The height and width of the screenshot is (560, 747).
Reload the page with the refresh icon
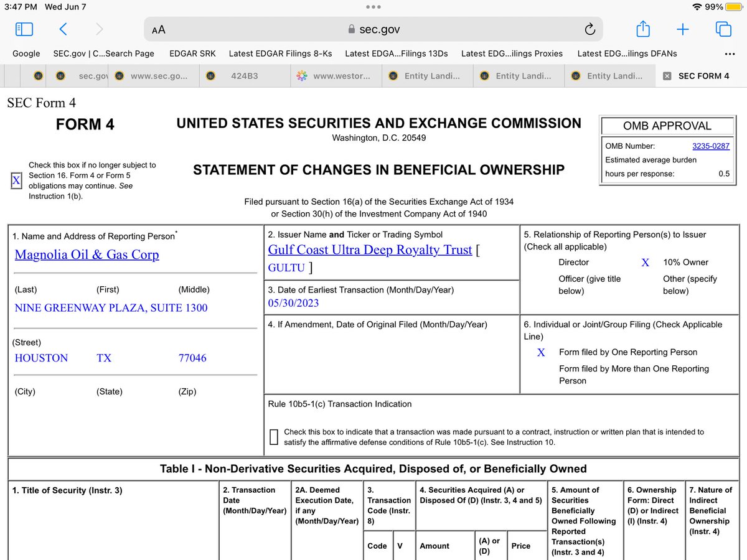590,29
